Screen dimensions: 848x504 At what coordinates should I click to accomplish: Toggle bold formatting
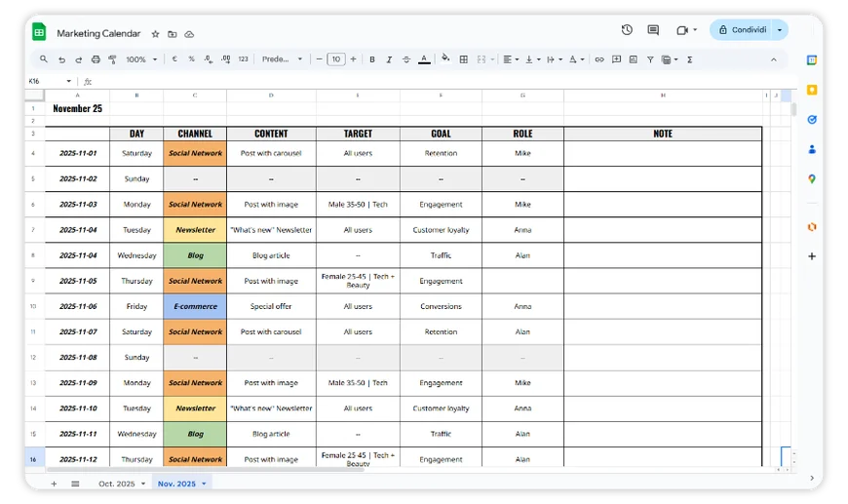[371, 59]
